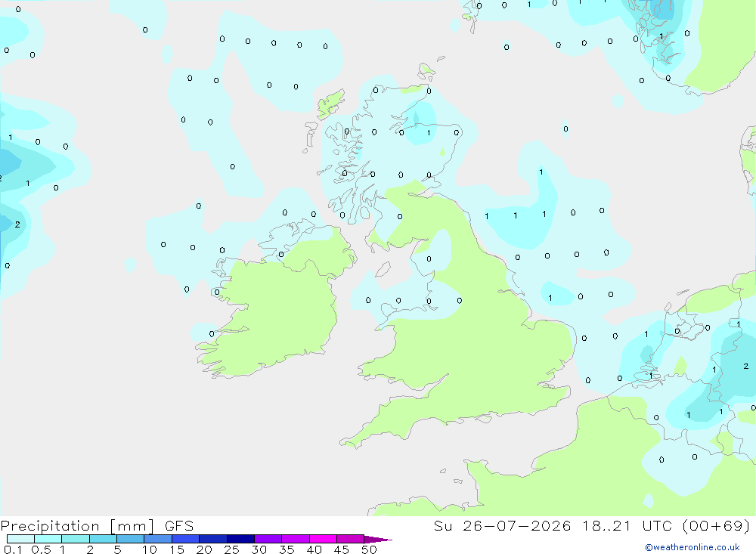Click the "35" legend label

point(287,549)
